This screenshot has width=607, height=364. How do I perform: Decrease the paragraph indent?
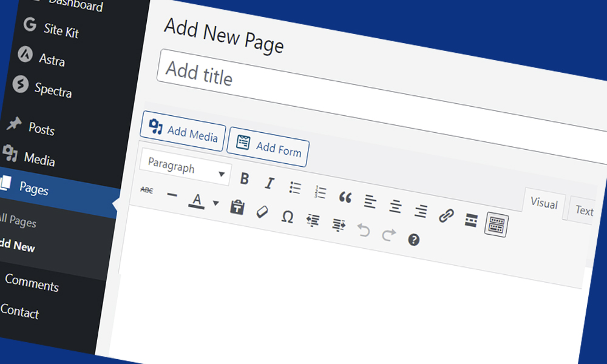[313, 221]
